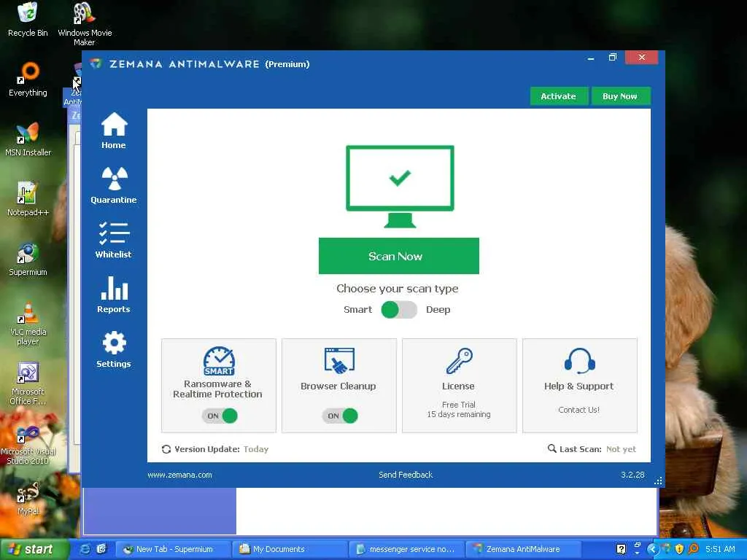
Task: Click the orange search tray icon
Action: pyautogui.click(x=694, y=549)
